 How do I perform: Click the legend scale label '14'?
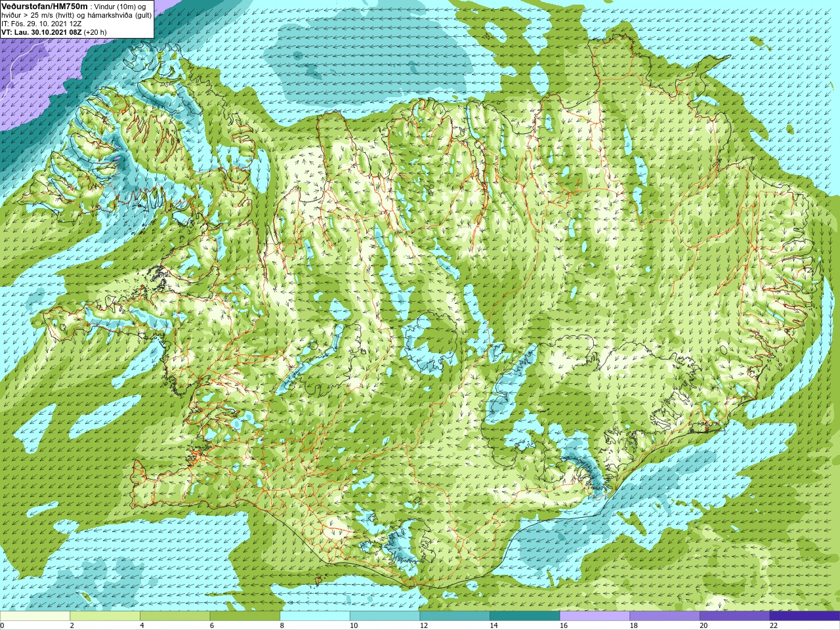(x=493, y=625)
